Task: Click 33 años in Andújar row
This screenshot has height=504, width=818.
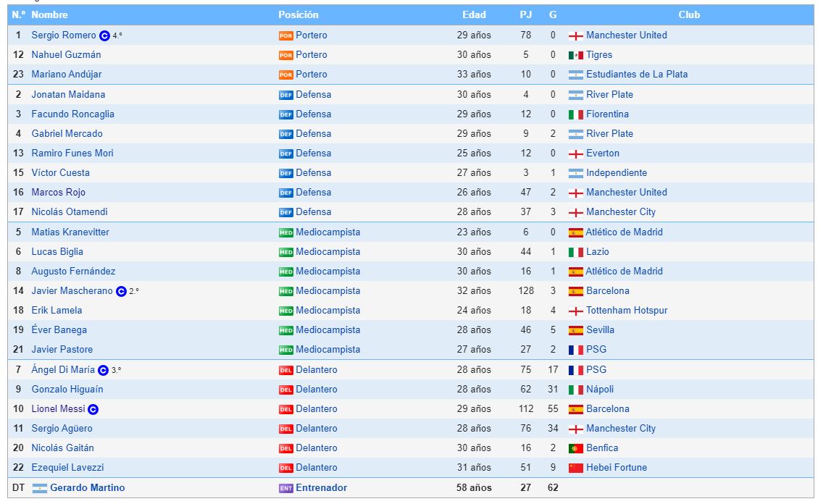Action: pyautogui.click(x=475, y=75)
